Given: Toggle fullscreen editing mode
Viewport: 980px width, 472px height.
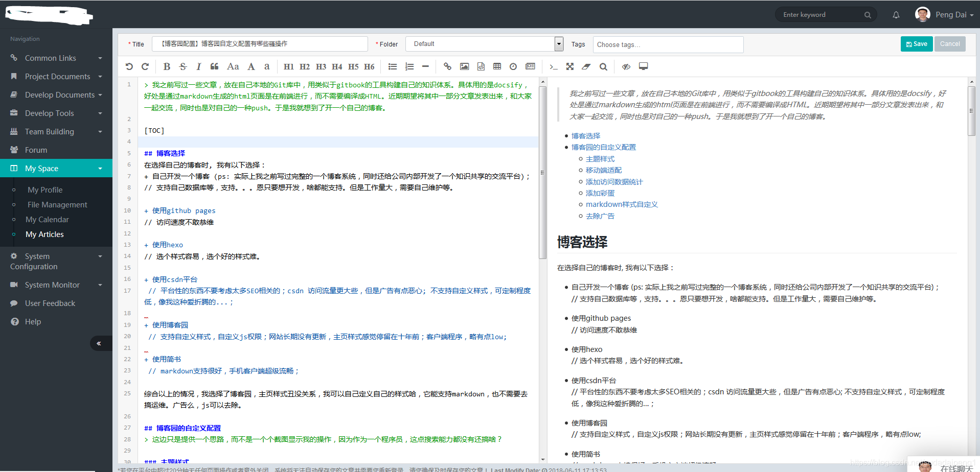Looking at the screenshot, I should (x=570, y=66).
